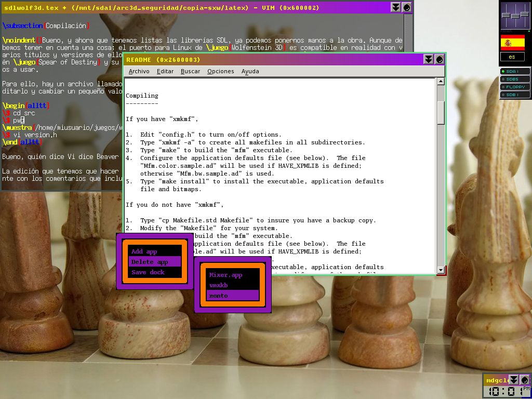The width and height of the screenshot is (532, 399).
Task: Choose 'Save dock' in the dock menu
Action: [x=155, y=272]
